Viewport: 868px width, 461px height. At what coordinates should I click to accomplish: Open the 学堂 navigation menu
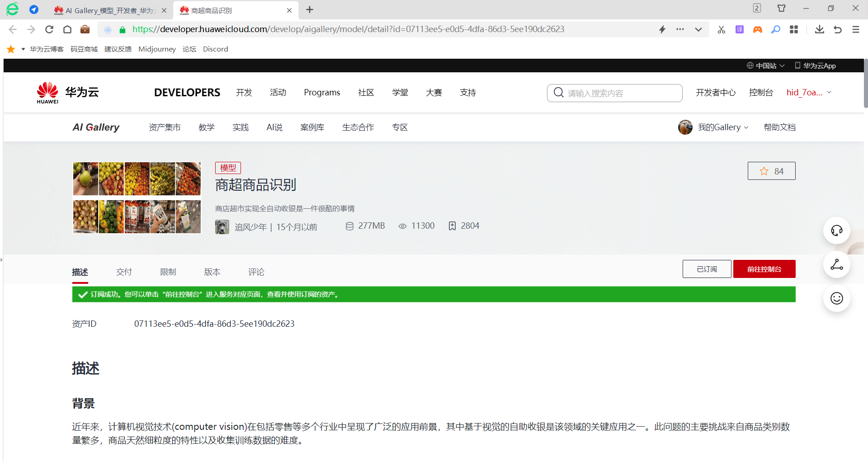point(400,93)
